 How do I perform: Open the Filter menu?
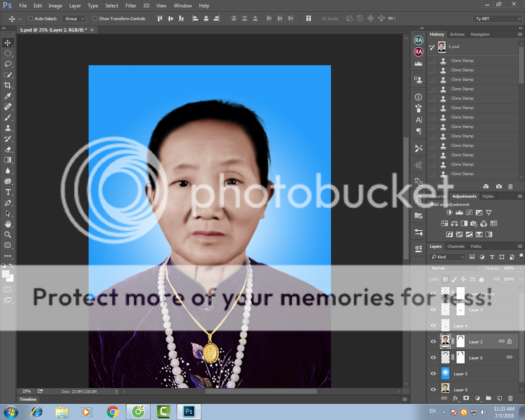tap(131, 6)
